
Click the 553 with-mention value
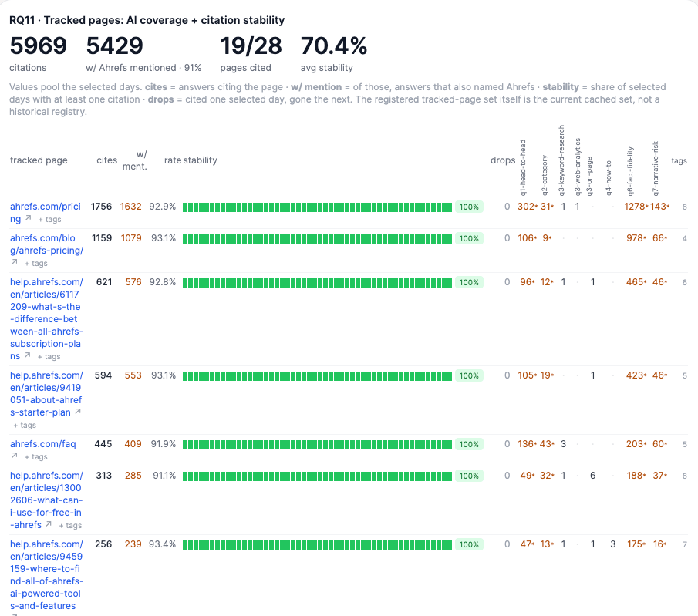pyautogui.click(x=133, y=375)
